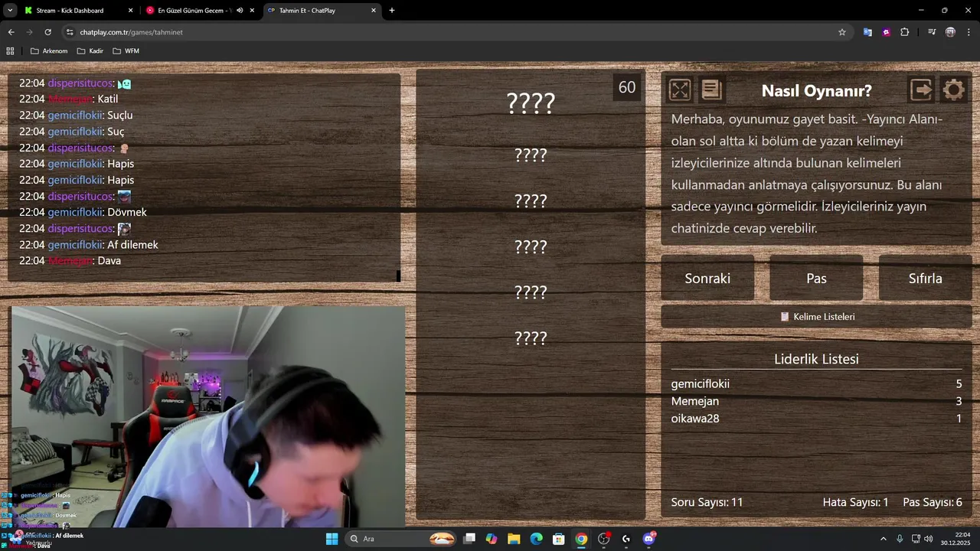
Task: Click the Sıfırla button
Action: [925, 278]
